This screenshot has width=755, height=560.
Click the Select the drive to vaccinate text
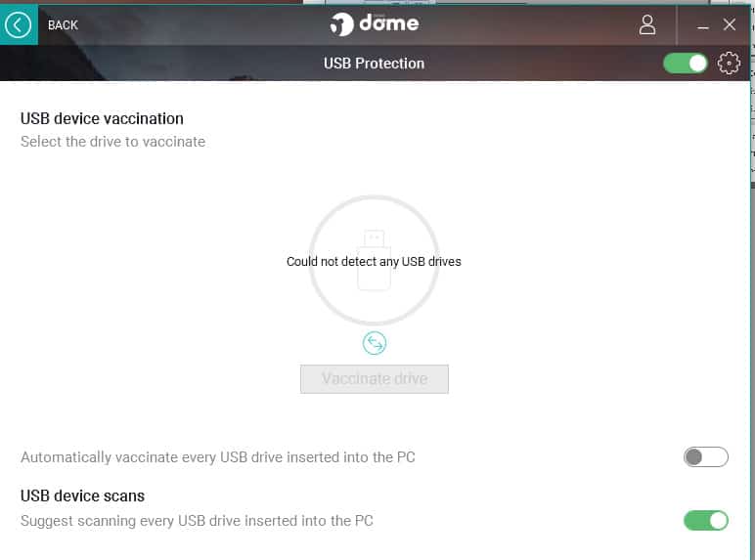tap(112, 142)
